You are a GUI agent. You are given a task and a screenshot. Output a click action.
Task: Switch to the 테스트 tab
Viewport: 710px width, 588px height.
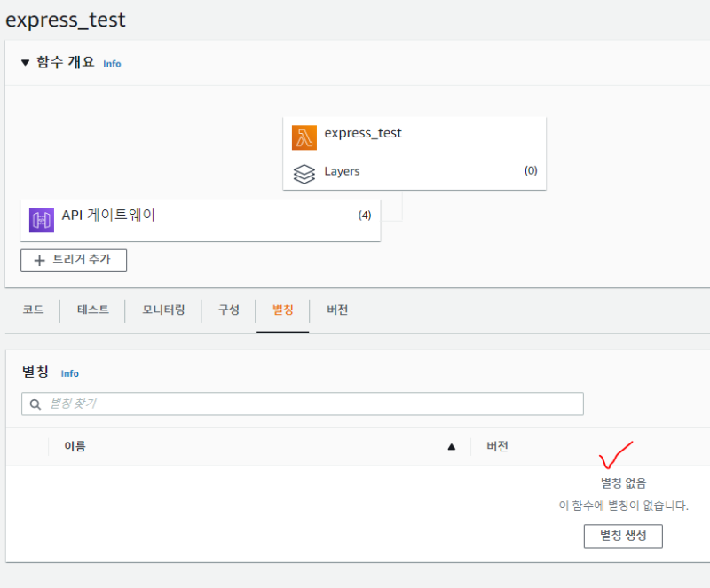[93, 310]
